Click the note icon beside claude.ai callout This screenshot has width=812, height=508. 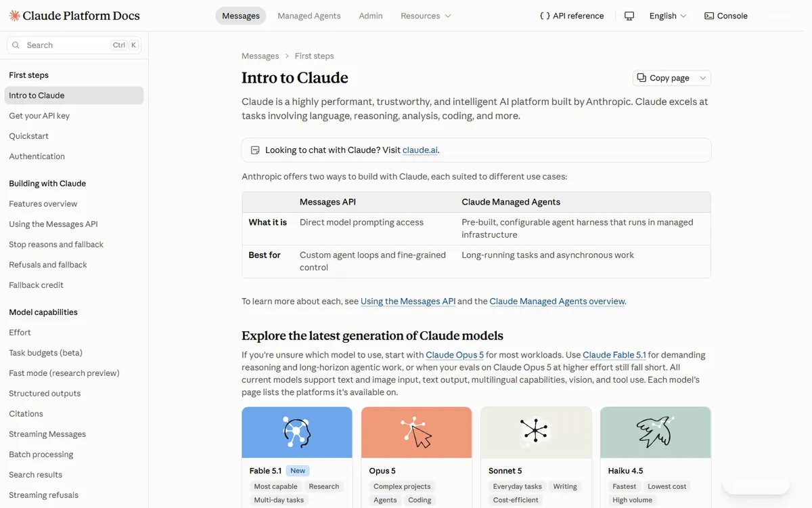point(255,150)
